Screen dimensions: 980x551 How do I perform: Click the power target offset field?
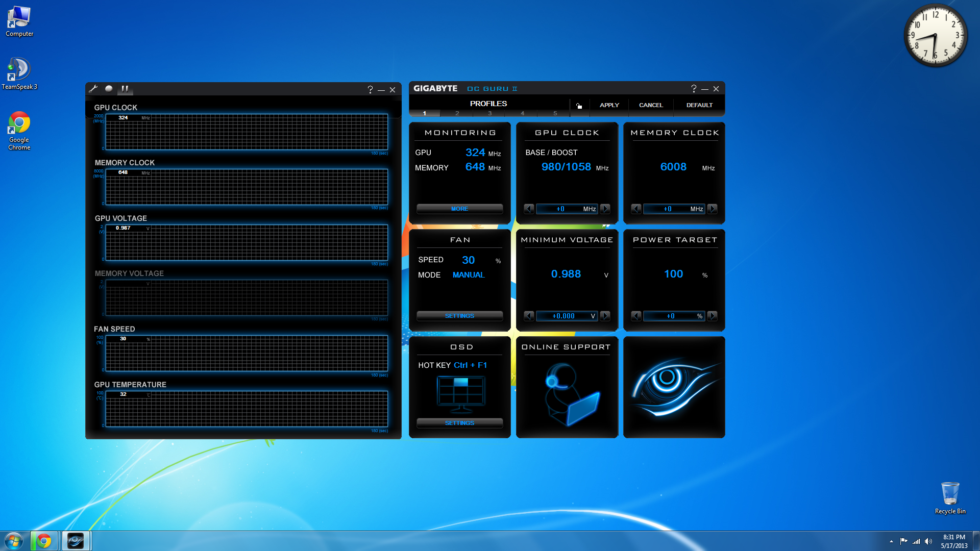click(674, 316)
